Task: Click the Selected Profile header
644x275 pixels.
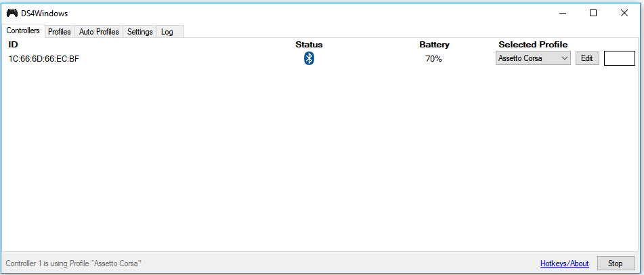Action: (x=533, y=45)
